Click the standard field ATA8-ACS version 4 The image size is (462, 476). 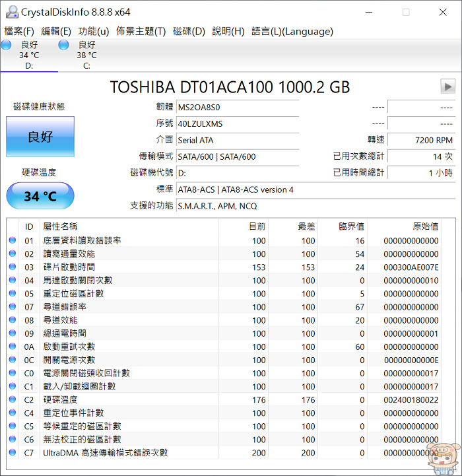coord(315,189)
